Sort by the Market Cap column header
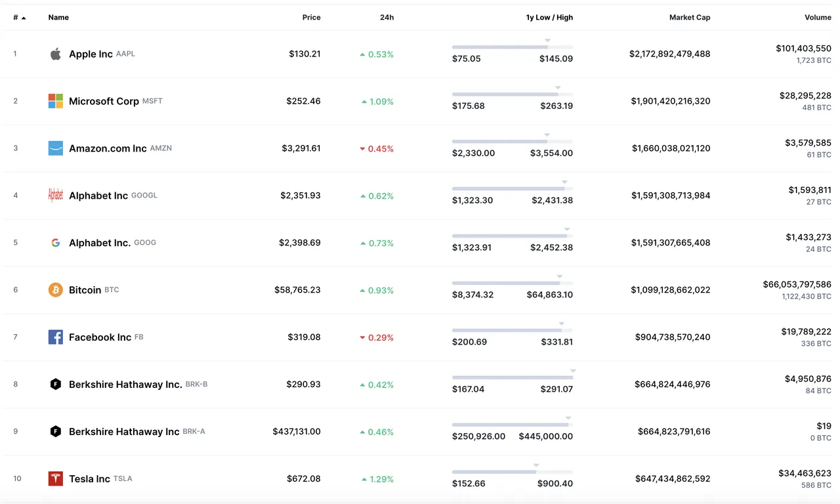This screenshot has width=840, height=504. 690,18
